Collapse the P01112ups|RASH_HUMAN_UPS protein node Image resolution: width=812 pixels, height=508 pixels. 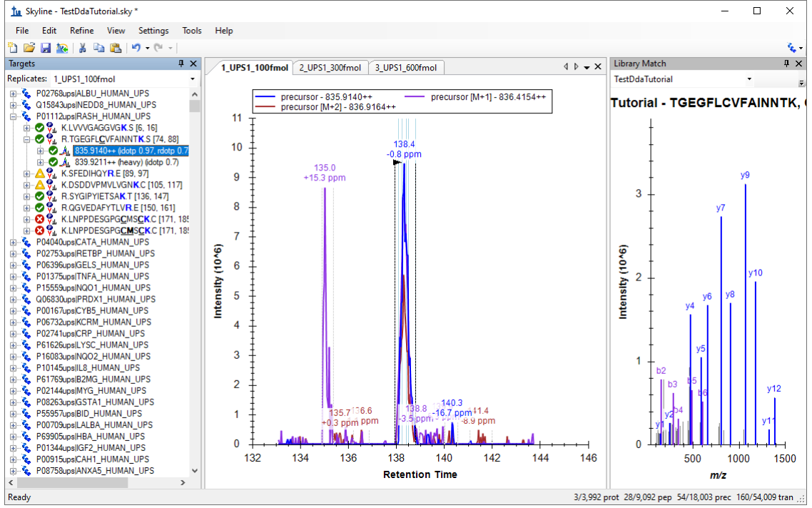pos(14,116)
